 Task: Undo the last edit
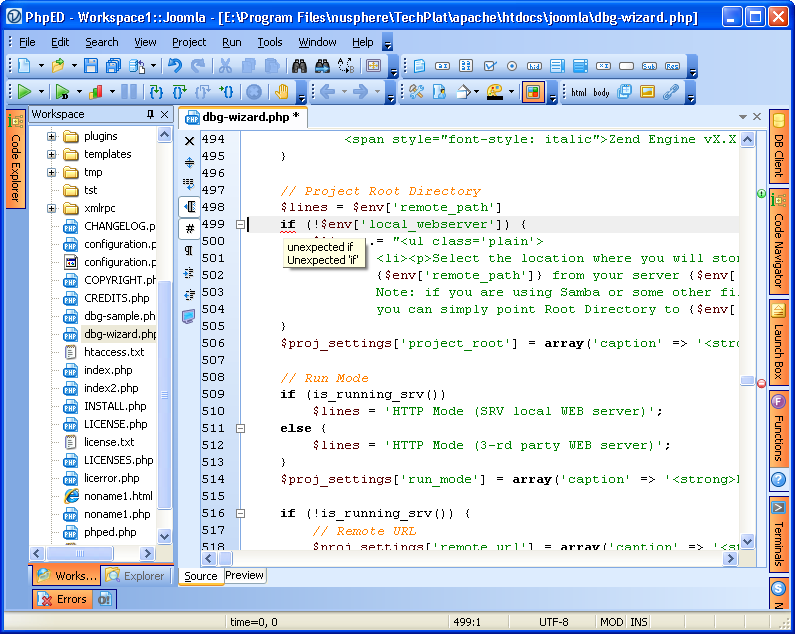click(x=175, y=66)
